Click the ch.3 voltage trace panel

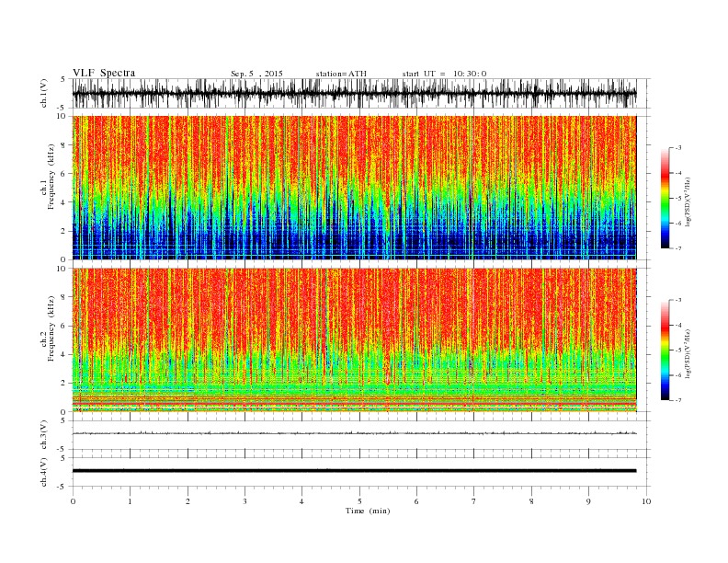pyautogui.click(x=361, y=435)
